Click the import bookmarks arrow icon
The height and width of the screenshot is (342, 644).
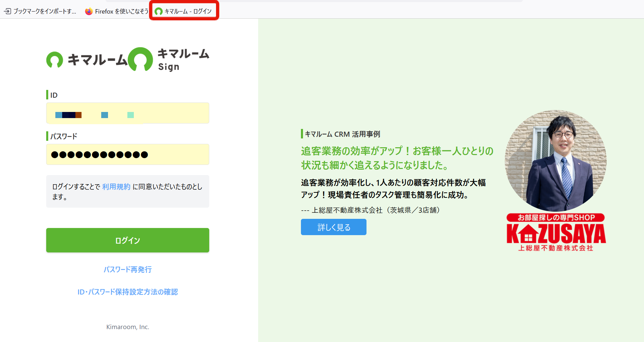point(7,11)
